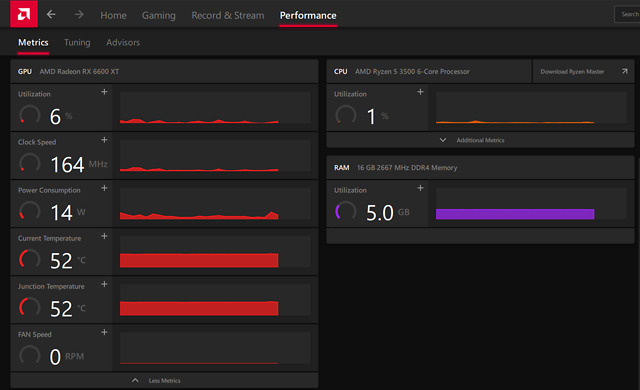Click the '0 RPM' fan speed value
640x390 pixels.
coord(67,357)
